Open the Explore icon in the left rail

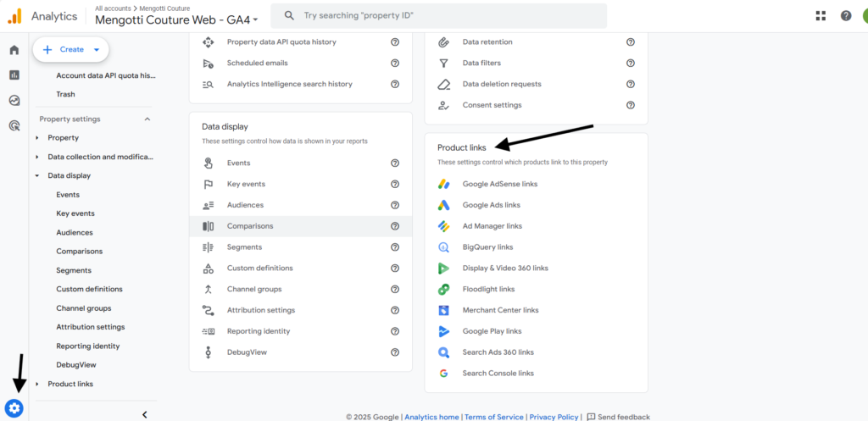click(14, 100)
